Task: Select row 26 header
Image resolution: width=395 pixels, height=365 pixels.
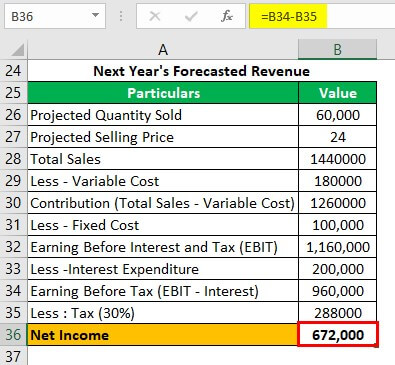Action: [13, 115]
